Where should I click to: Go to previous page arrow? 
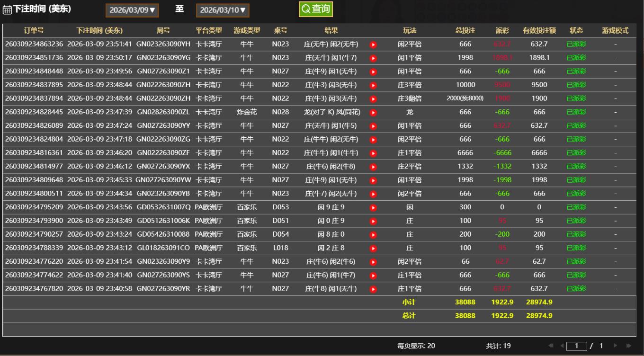[562, 346]
